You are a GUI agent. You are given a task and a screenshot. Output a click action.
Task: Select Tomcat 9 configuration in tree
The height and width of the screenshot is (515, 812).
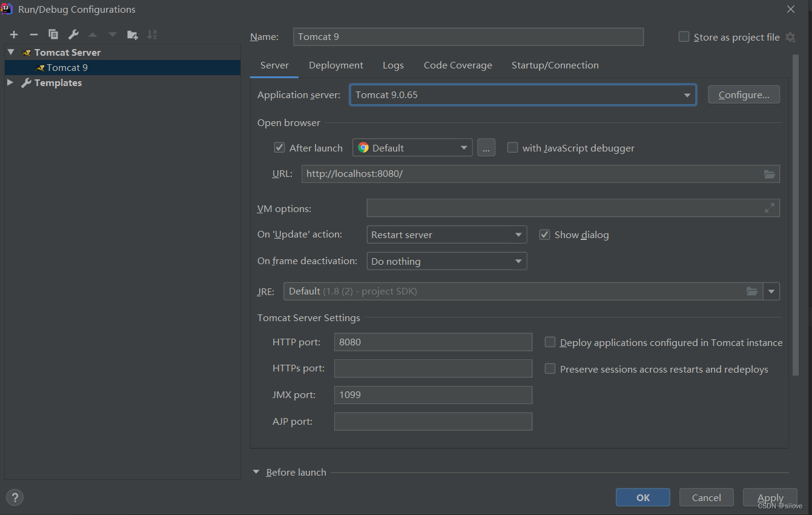[x=122, y=68]
